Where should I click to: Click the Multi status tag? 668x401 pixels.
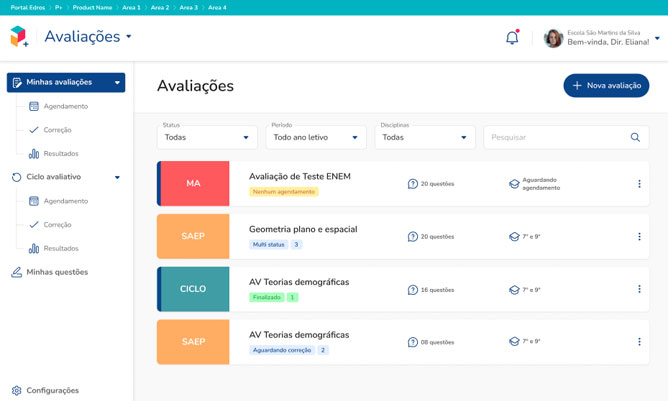pos(268,245)
